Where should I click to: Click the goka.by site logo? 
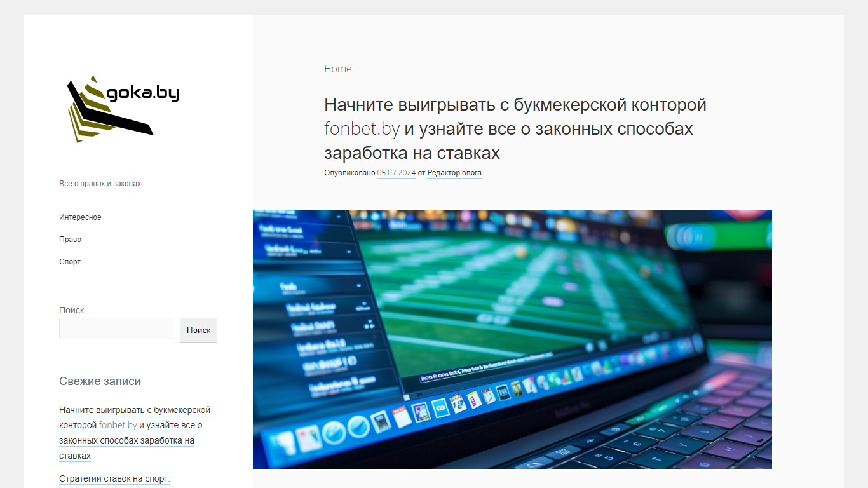tap(123, 109)
